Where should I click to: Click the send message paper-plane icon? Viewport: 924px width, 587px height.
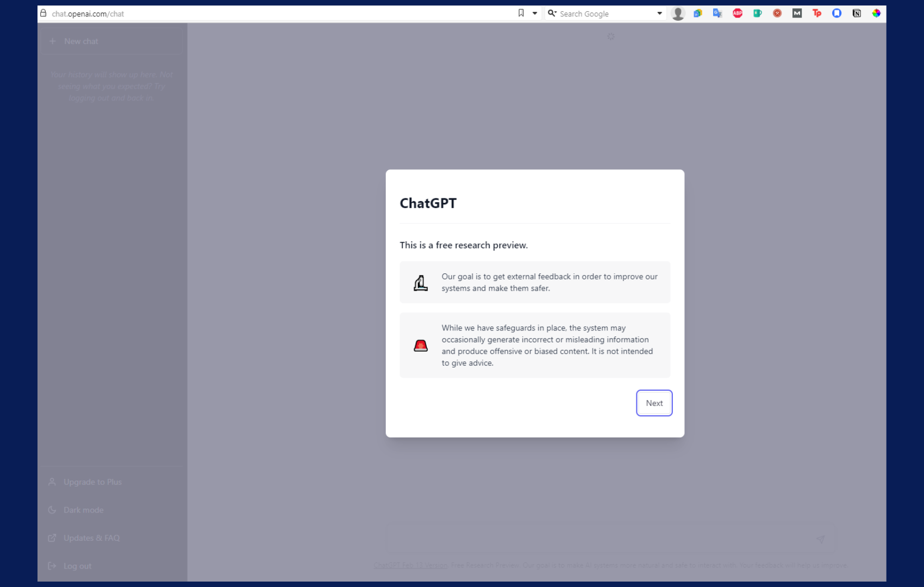click(x=820, y=539)
